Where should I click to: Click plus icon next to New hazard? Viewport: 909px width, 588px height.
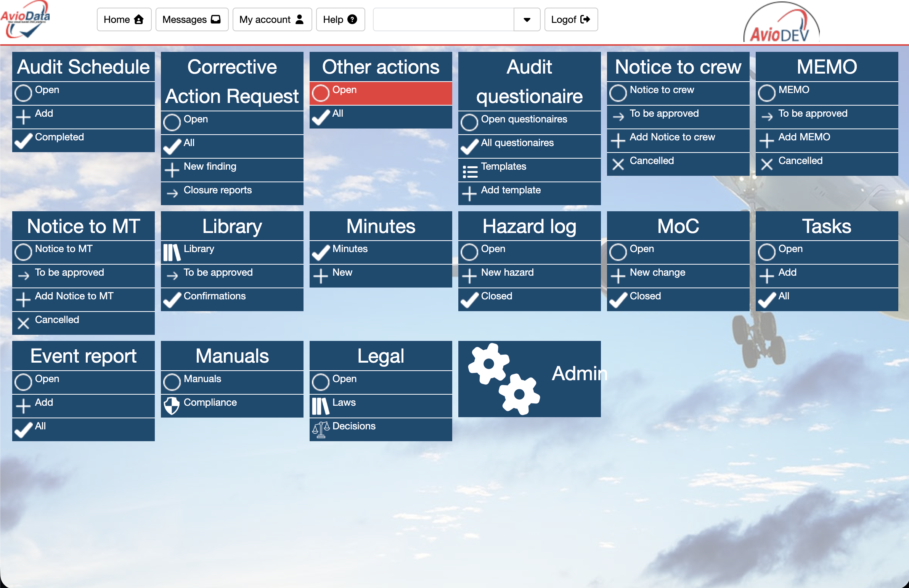point(469,276)
